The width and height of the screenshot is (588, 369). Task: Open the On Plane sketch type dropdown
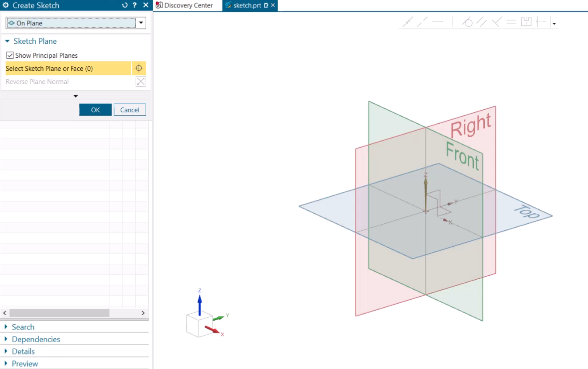click(141, 22)
